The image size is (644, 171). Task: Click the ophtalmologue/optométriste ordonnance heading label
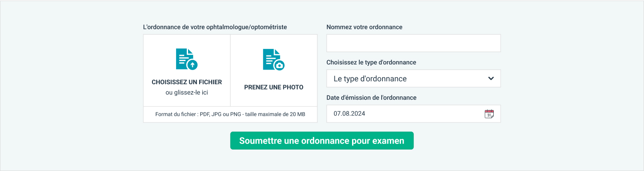215,27
